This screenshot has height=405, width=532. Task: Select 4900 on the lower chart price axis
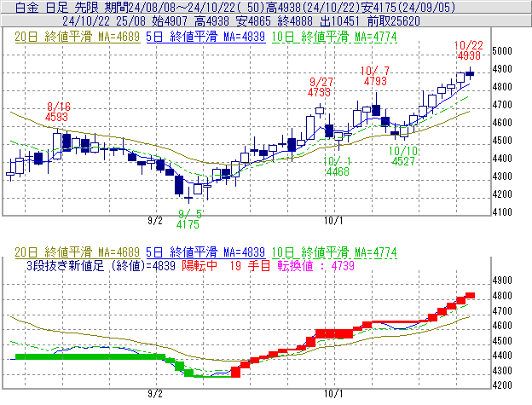(x=502, y=281)
